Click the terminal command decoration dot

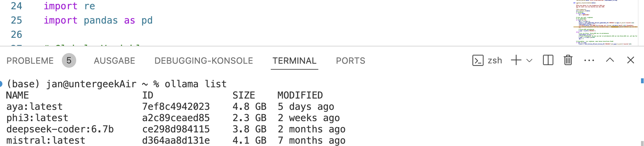point(1,84)
